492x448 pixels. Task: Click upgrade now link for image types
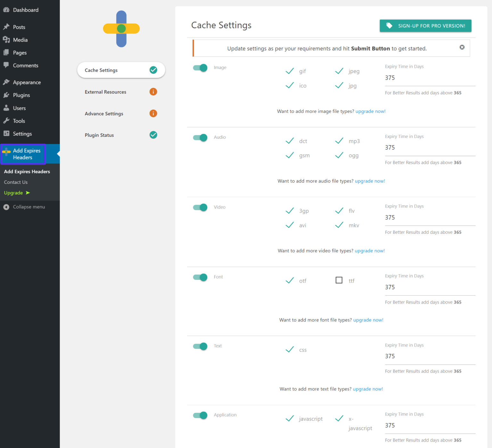pos(370,111)
